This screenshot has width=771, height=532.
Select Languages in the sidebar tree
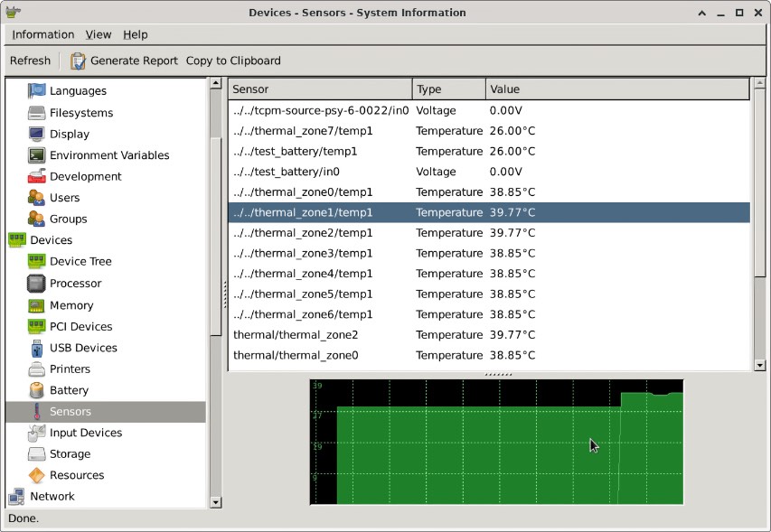click(78, 91)
